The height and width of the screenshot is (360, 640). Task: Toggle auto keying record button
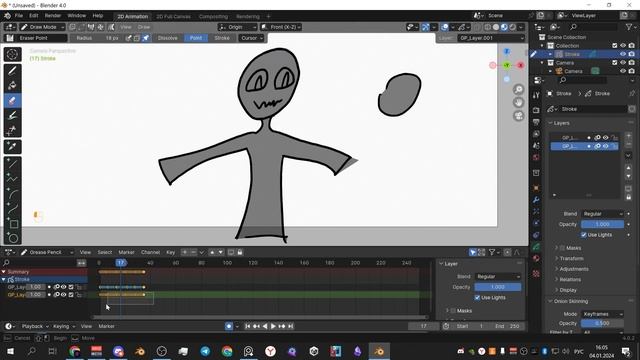tap(229, 326)
